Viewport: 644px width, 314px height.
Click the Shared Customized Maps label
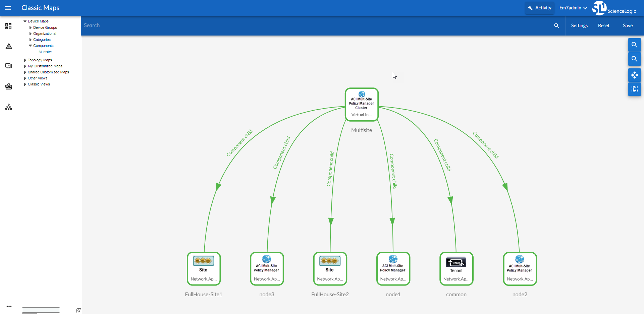point(48,72)
